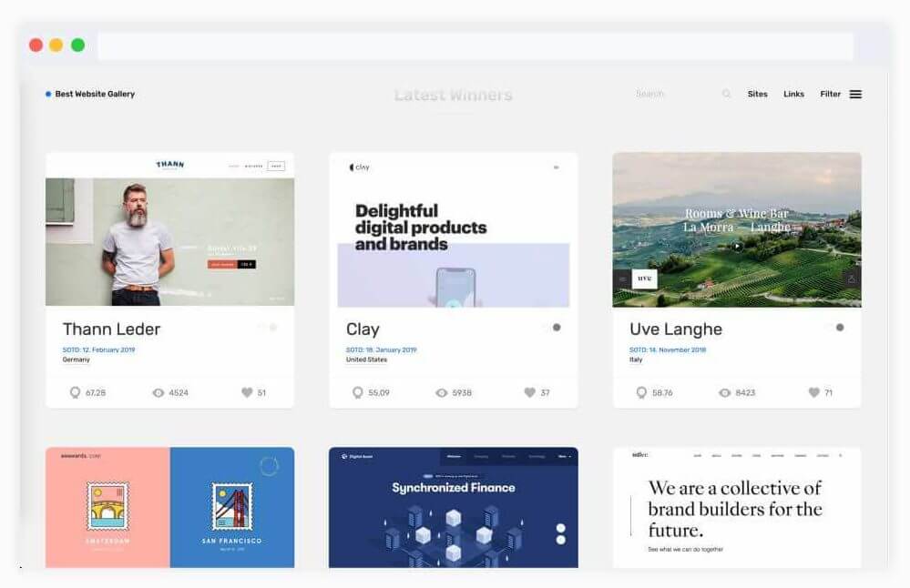Open the Sites menu item
This screenshot has width=910, height=588.
pyautogui.click(x=757, y=94)
